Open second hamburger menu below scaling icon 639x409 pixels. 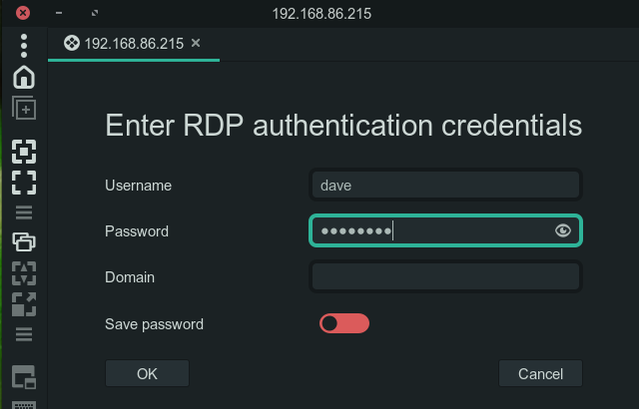(x=24, y=333)
